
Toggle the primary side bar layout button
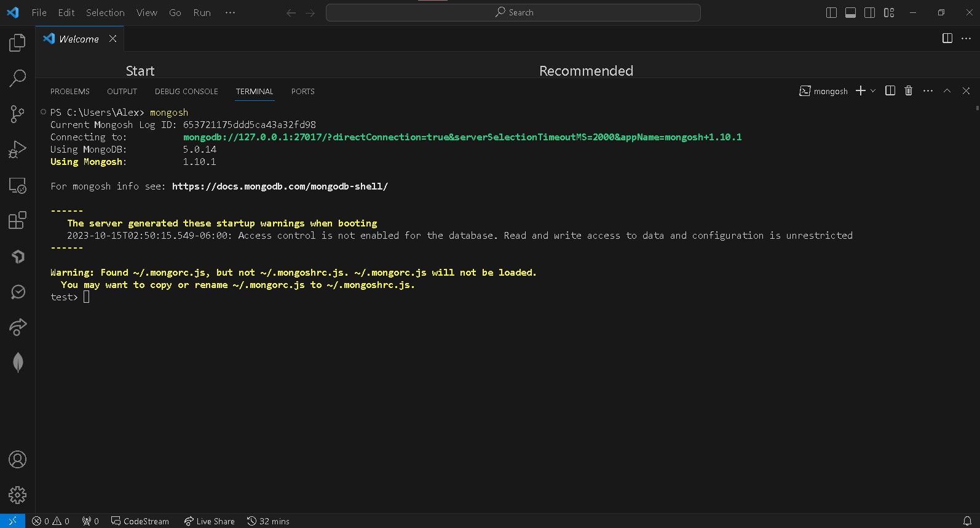[x=831, y=13]
